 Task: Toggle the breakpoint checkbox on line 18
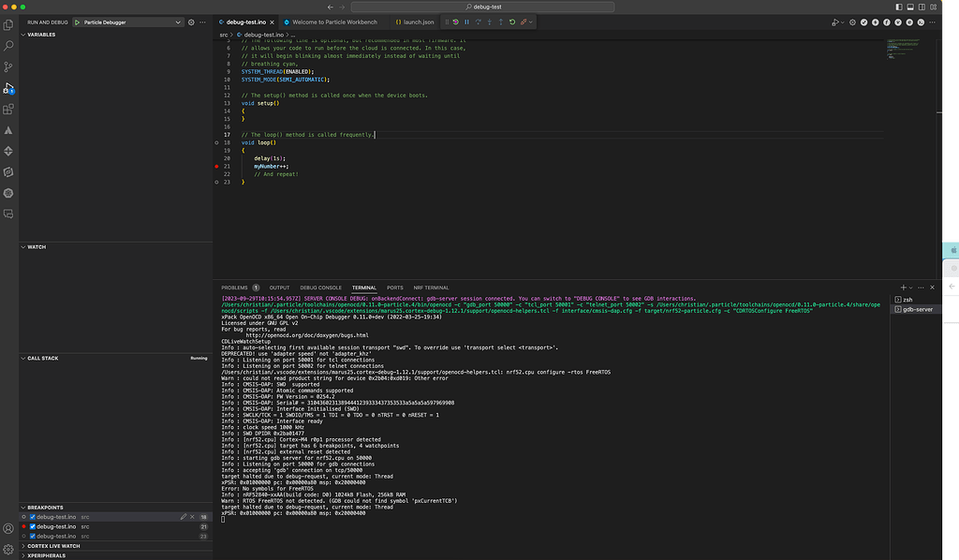(x=33, y=516)
